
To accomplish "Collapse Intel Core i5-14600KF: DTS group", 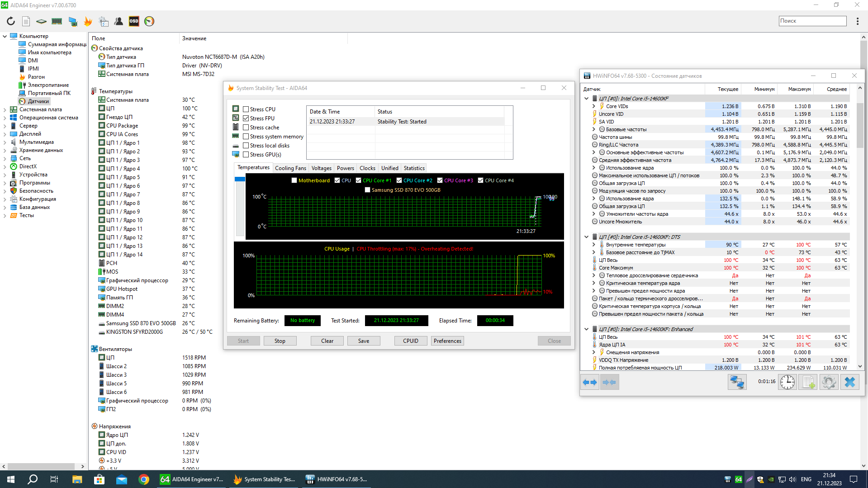I will pos(587,237).
